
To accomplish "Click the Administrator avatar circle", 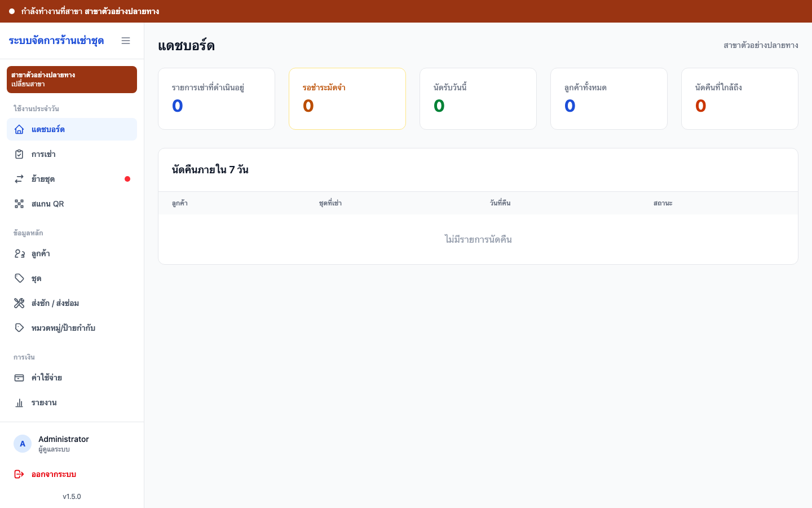I will coord(23,444).
